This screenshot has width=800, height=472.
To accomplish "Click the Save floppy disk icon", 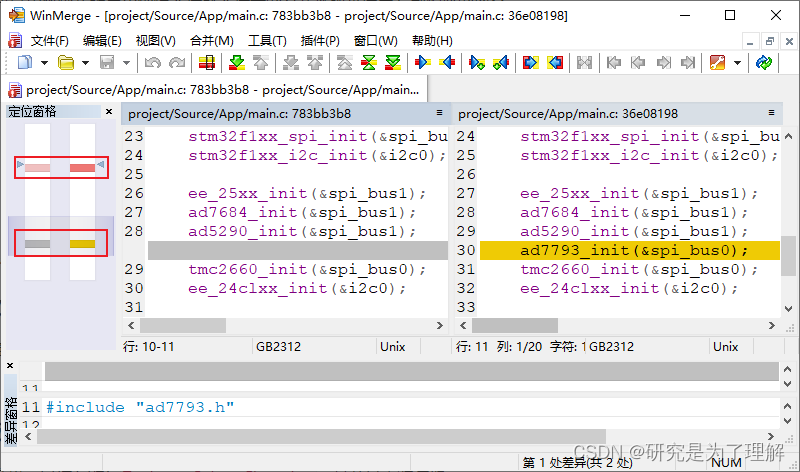I will pos(107,63).
